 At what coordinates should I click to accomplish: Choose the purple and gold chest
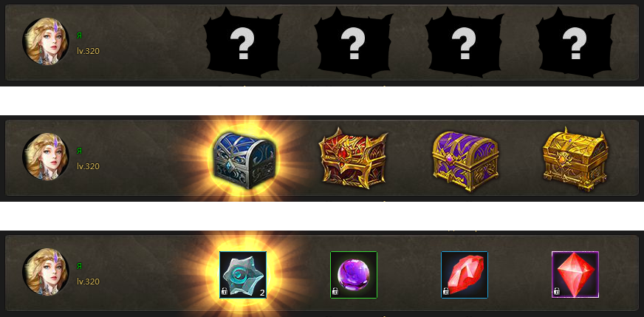coord(465,161)
